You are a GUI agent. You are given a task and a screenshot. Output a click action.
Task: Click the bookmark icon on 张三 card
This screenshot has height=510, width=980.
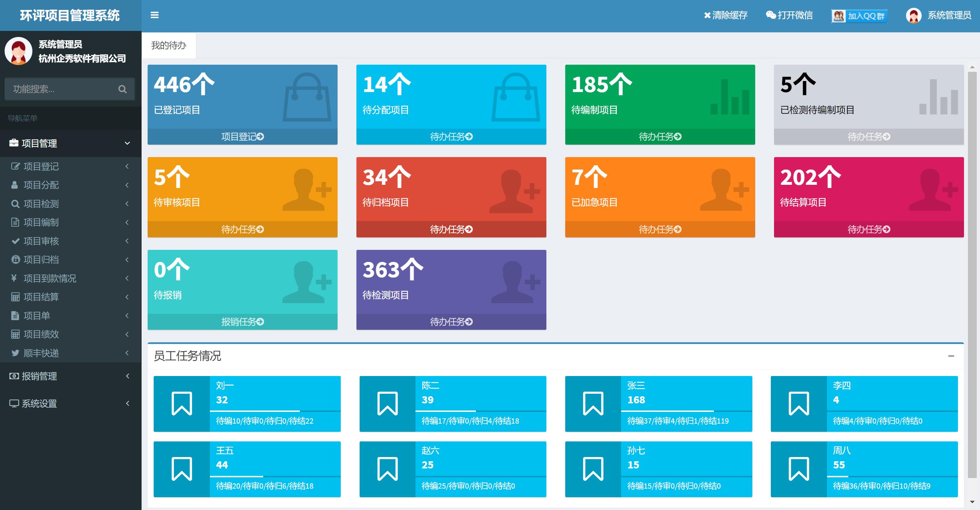[x=593, y=404]
